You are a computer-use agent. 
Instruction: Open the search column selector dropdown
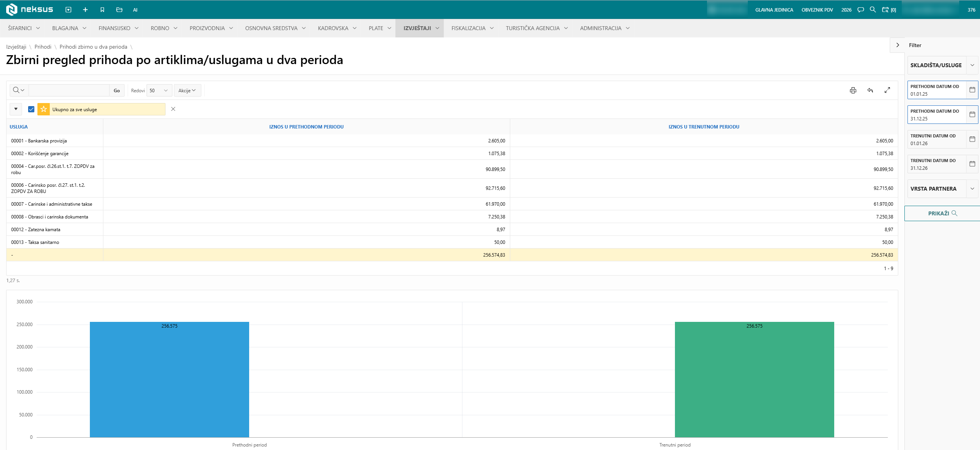(19, 90)
